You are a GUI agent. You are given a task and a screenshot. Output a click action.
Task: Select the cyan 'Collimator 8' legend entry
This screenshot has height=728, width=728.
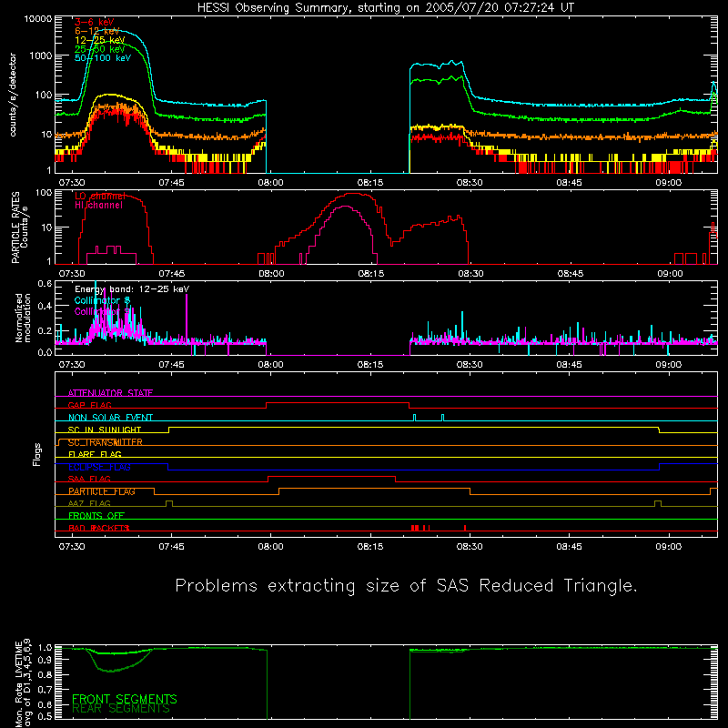[102, 300]
